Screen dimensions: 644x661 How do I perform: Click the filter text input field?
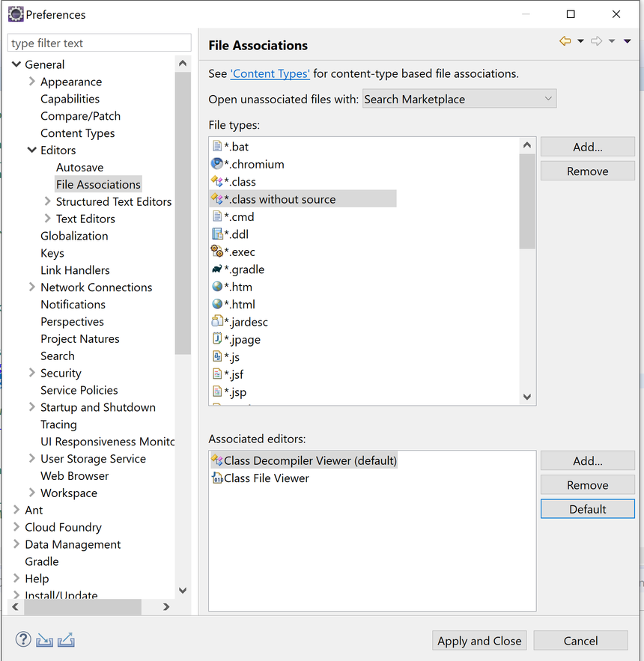point(100,43)
